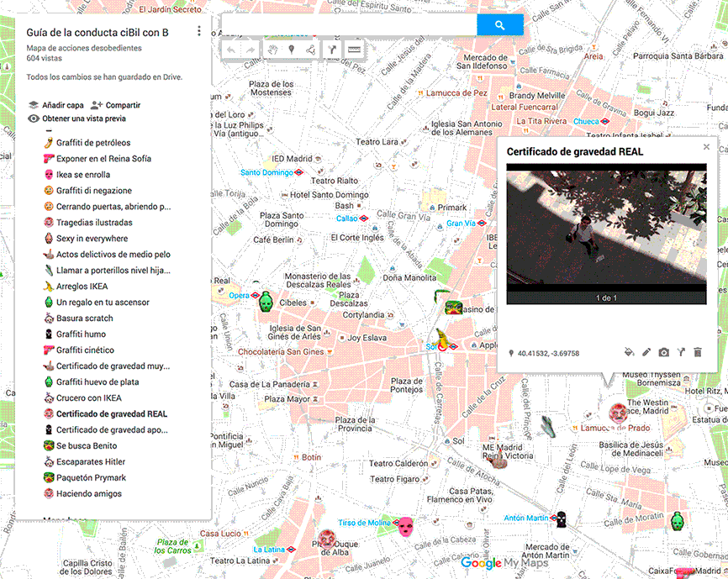Delete the placemark with trash icon
Viewport: 728px width, 579px height.
pyautogui.click(x=697, y=353)
